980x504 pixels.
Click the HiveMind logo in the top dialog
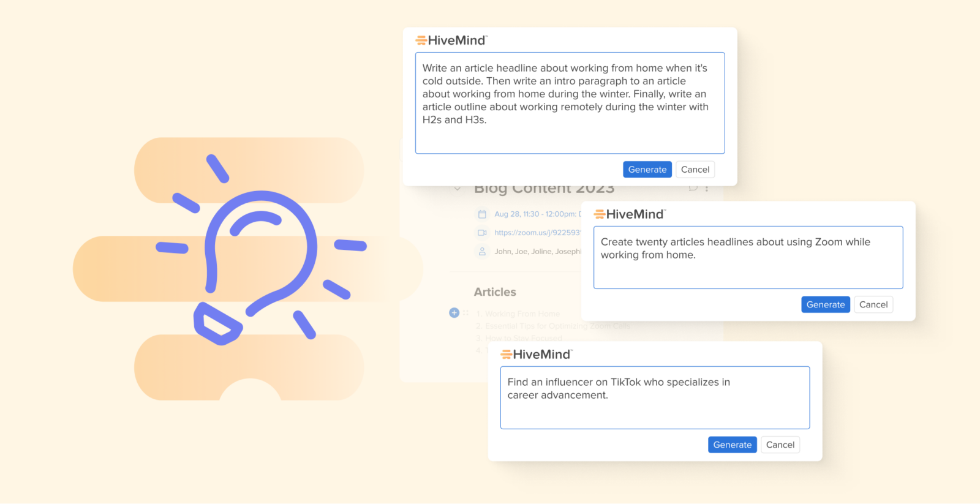tap(451, 40)
